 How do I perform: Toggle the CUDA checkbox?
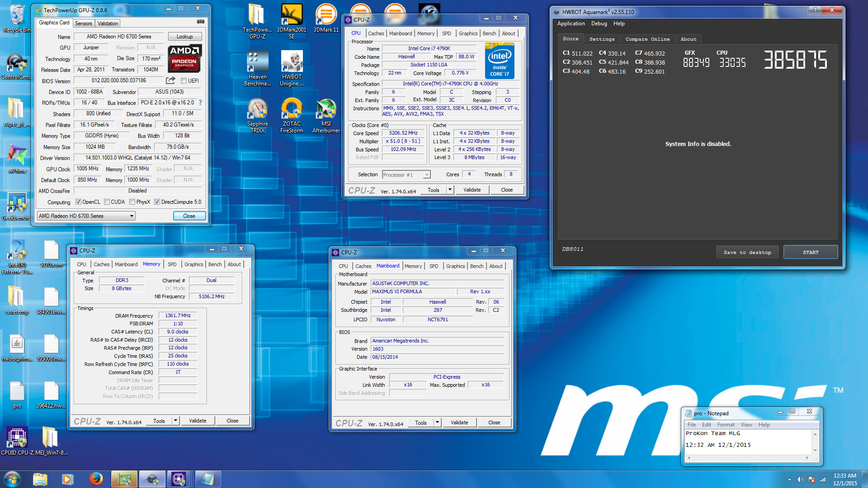[107, 202]
